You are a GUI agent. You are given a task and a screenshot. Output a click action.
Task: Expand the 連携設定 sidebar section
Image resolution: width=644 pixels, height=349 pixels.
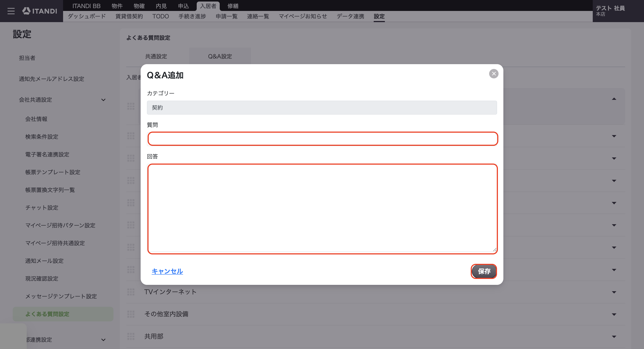103,340
